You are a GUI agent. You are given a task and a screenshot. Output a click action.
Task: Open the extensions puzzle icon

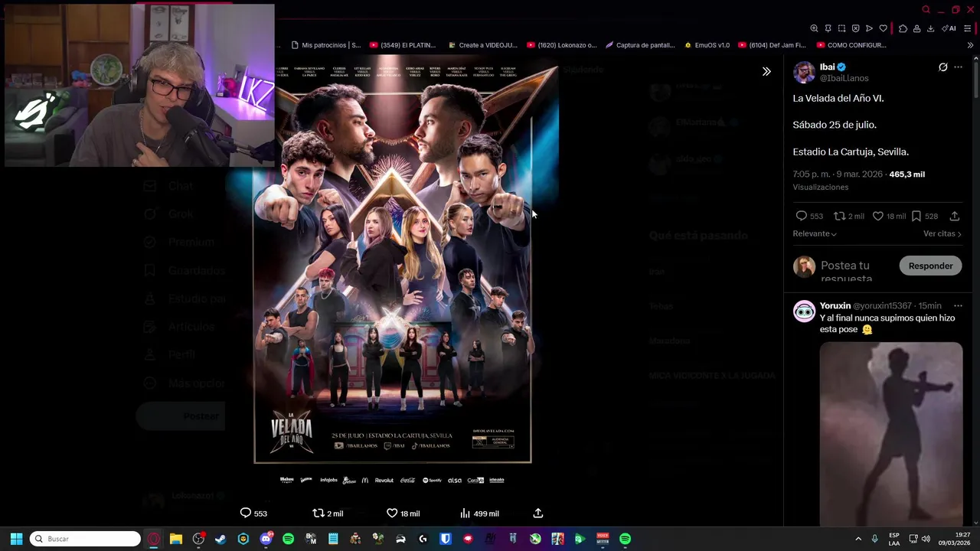click(903, 28)
